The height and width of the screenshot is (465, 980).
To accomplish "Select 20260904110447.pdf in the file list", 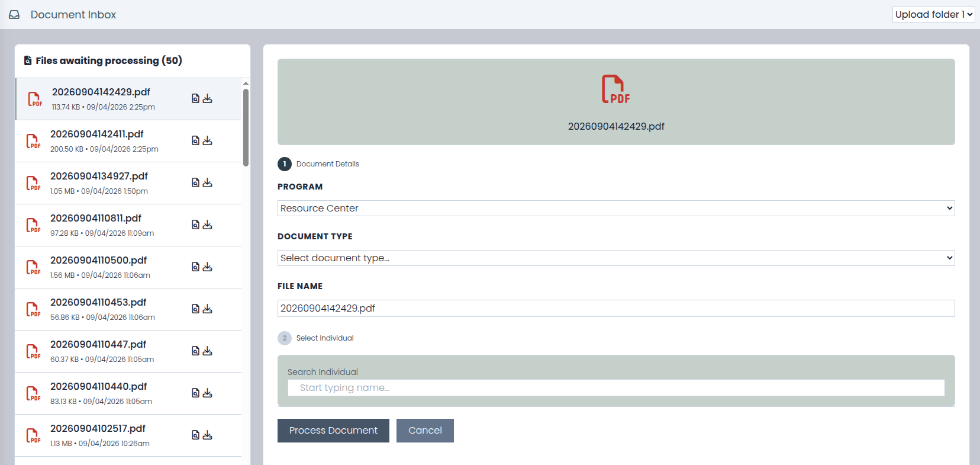I will (128, 351).
